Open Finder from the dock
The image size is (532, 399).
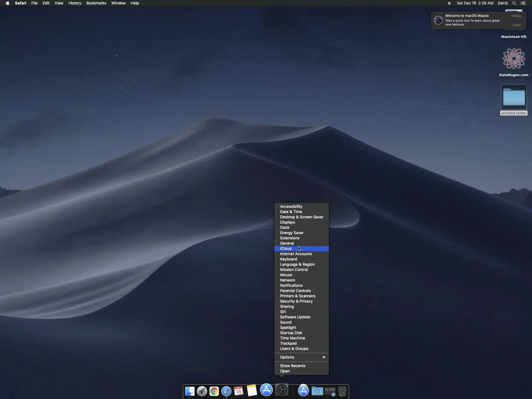click(190, 391)
